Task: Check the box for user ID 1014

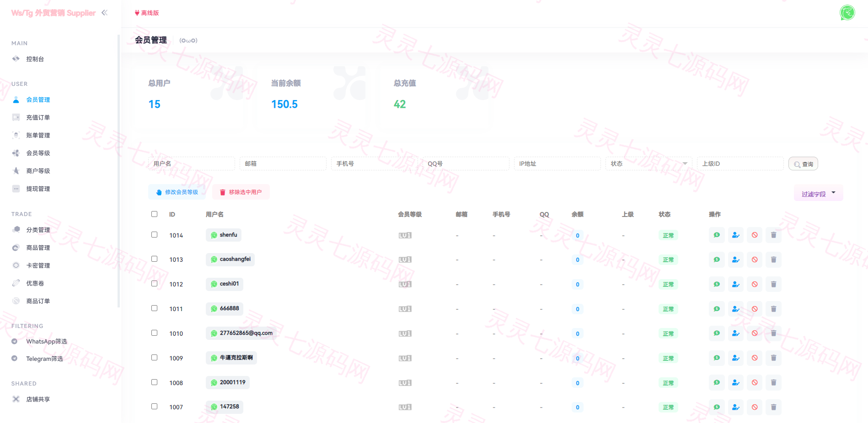Action: 155,235
